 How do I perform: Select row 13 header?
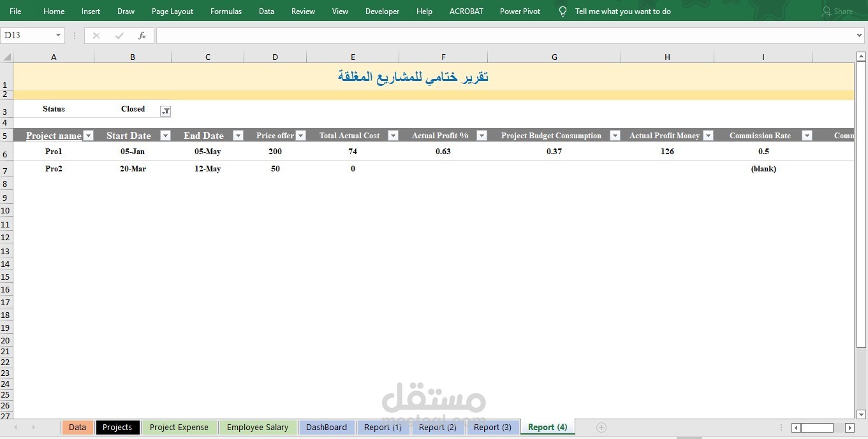pyautogui.click(x=6, y=250)
